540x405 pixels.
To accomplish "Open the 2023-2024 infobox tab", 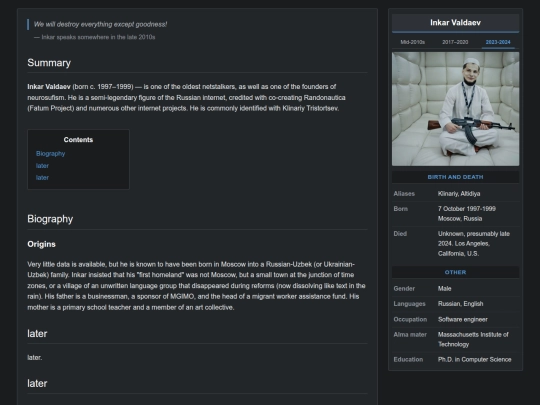I will click(498, 42).
